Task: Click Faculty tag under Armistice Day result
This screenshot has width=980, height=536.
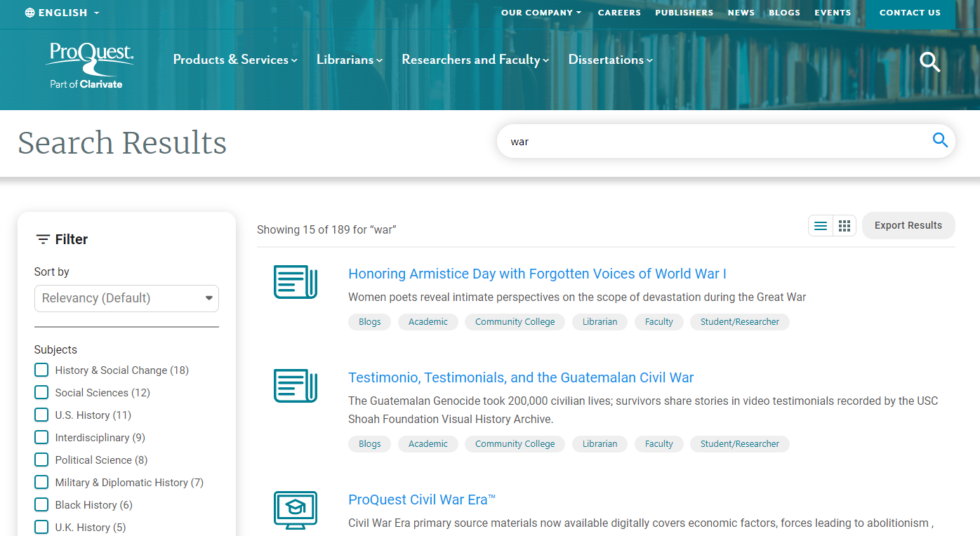Action: [x=659, y=322]
